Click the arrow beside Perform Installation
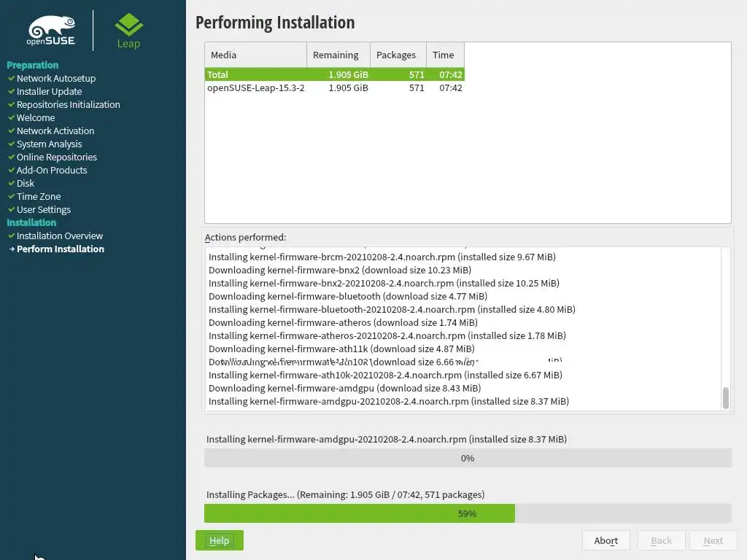This screenshot has height=560, width=747. pos(12,249)
